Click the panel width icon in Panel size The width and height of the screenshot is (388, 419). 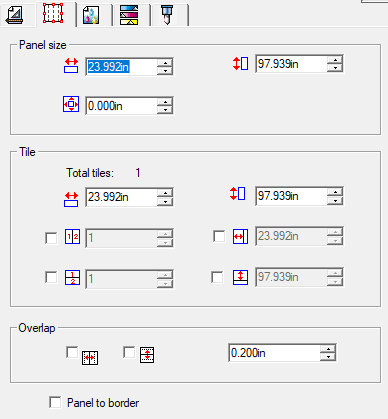coord(71,65)
